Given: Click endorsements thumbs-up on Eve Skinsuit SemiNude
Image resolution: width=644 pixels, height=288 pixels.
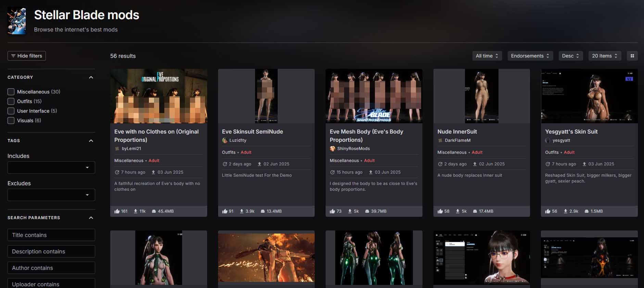Looking at the screenshot, I should coord(225,211).
